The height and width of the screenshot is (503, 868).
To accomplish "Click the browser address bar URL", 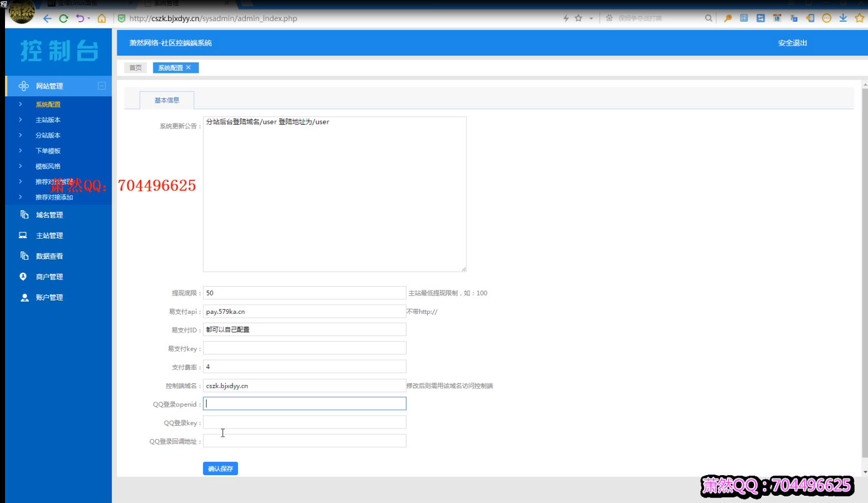I will (x=213, y=18).
